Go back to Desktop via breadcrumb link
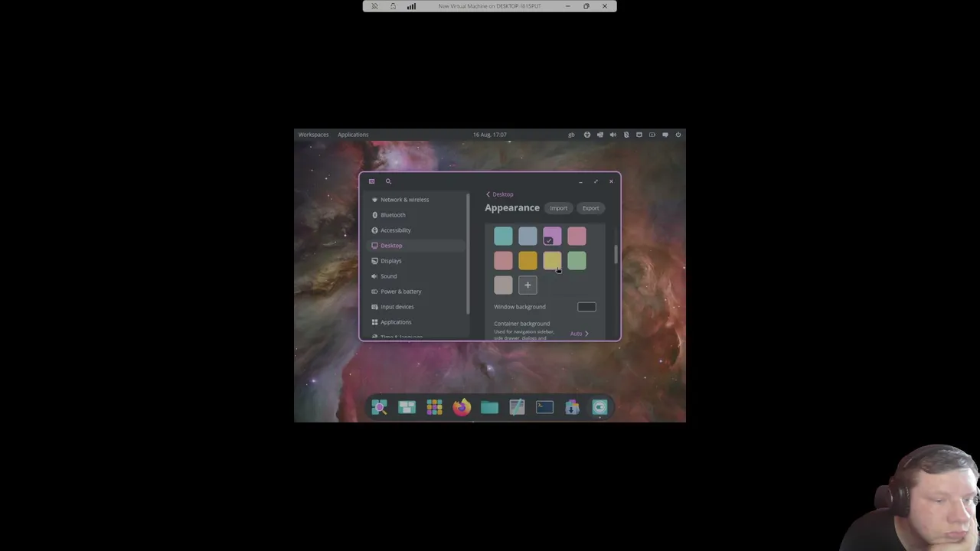The height and width of the screenshot is (551, 980). (x=500, y=194)
